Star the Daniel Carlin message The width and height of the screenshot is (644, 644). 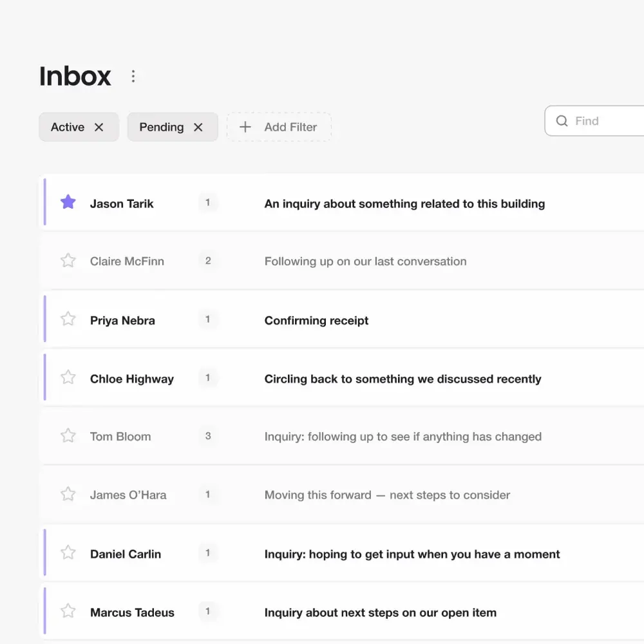[x=68, y=553]
